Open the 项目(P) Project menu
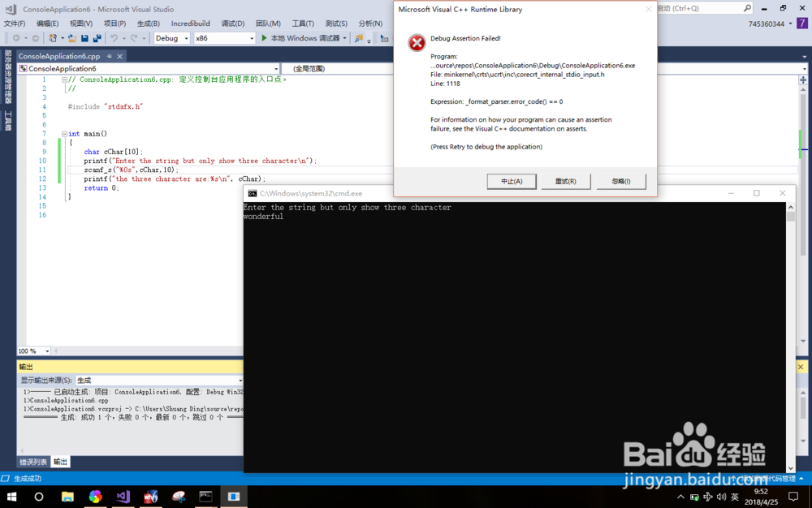812x508 pixels. click(x=115, y=24)
